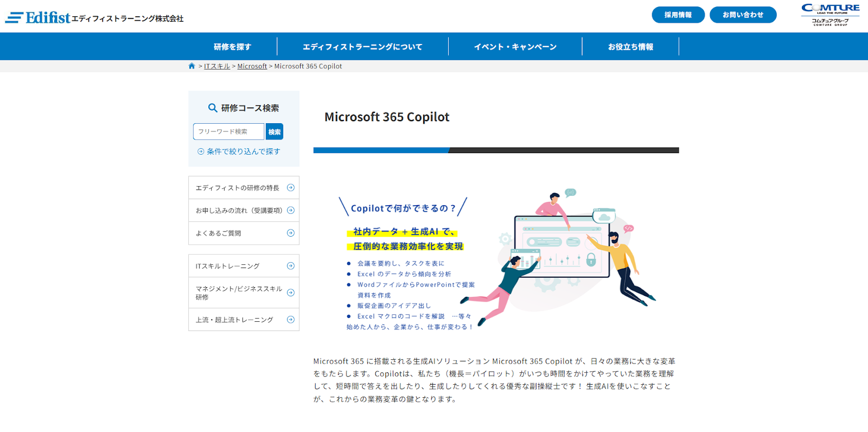
Task: Open お申し込みの流れ(受講要項) sidebar link
Action: [244, 211]
